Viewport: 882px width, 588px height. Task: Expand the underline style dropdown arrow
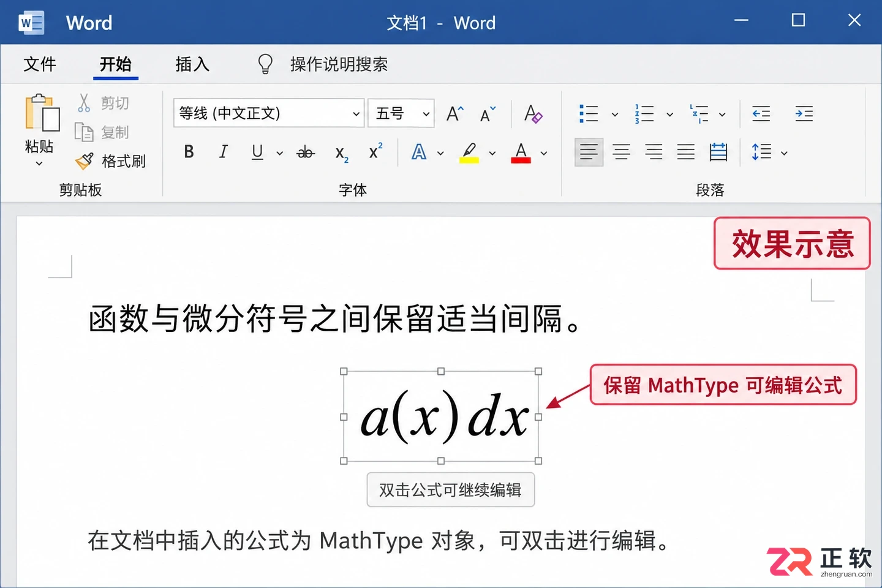coord(280,153)
